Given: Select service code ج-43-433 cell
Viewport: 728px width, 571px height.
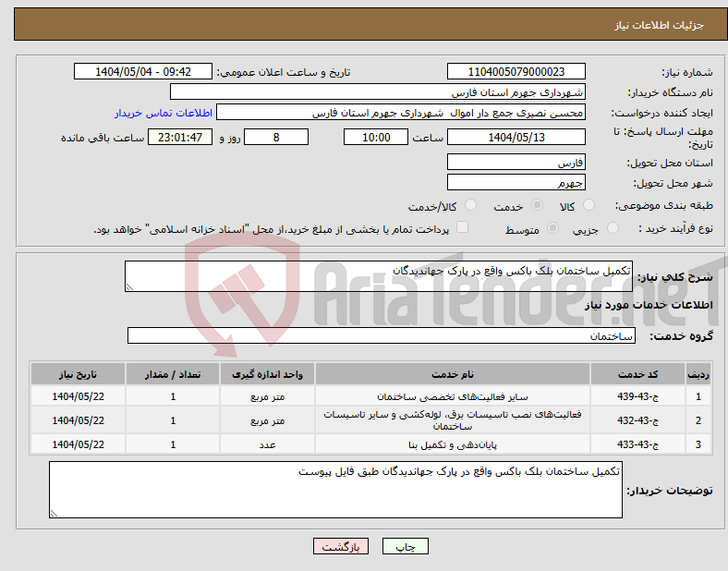Looking at the screenshot, I should (638, 444).
